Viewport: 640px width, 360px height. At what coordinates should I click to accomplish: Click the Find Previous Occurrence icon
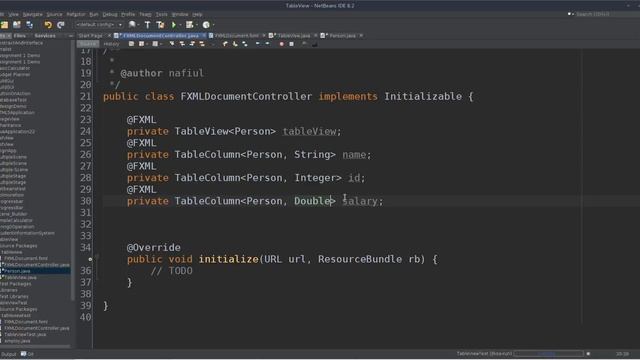coord(182,44)
